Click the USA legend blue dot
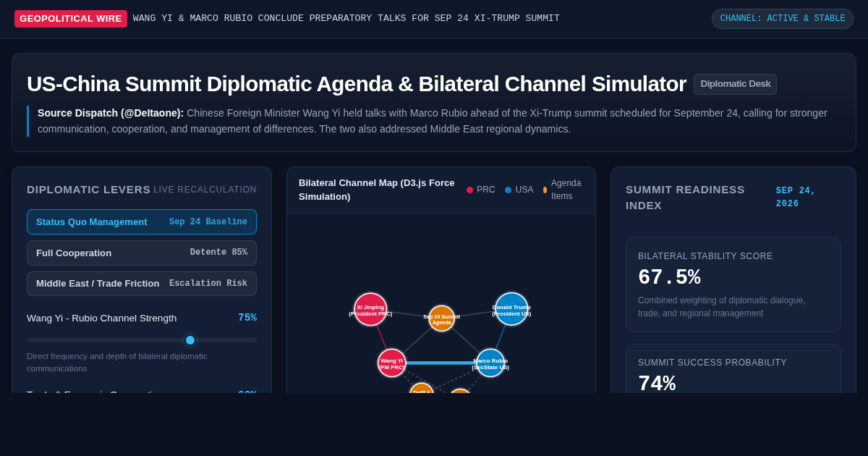The width and height of the screenshot is (868, 456). pyautogui.click(x=509, y=190)
